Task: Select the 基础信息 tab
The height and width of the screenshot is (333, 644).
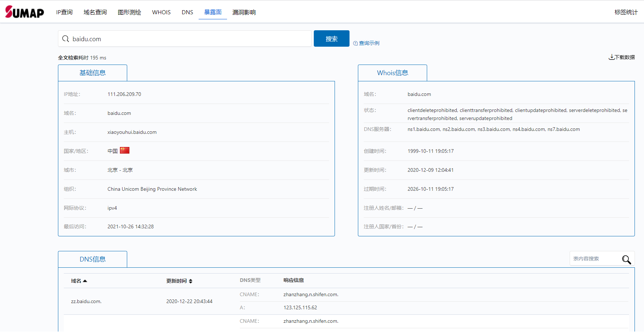Action: coord(93,73)
